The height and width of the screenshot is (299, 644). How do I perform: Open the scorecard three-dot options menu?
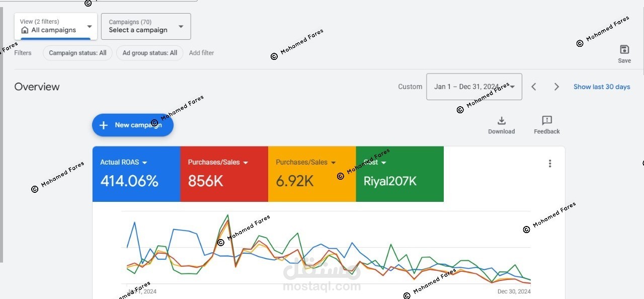(550, 164)
